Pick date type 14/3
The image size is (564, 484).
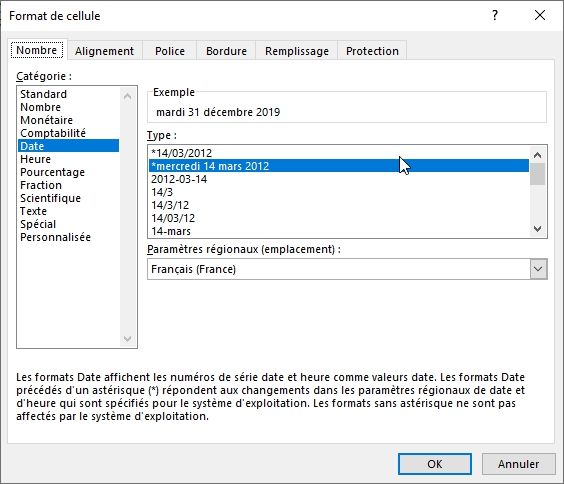(338, 192)
